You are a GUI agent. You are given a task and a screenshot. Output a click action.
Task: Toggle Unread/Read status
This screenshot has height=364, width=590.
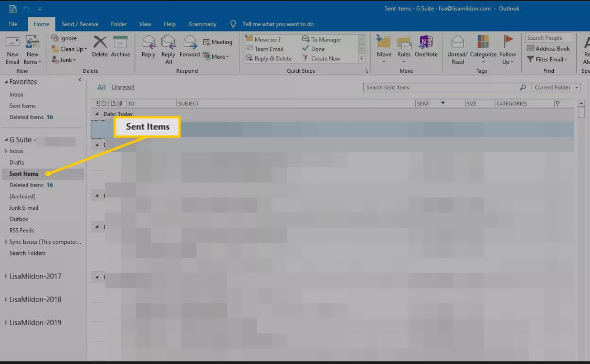[458, 50]
